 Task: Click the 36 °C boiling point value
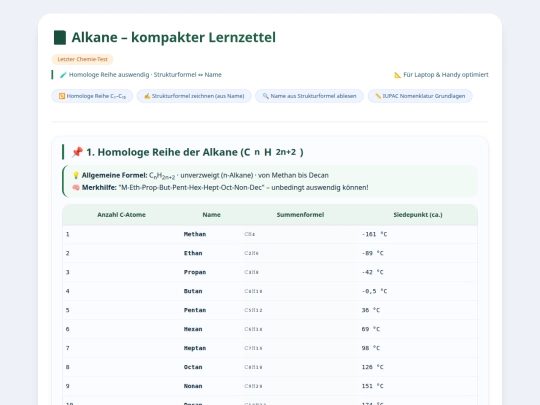tap(371, 310)
